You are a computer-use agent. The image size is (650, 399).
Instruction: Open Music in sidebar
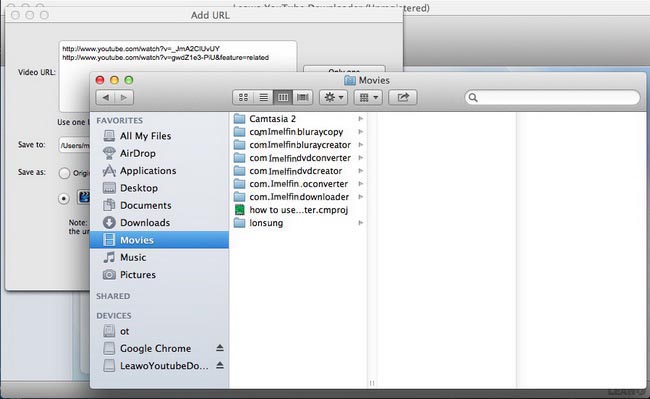pos(159,257)
